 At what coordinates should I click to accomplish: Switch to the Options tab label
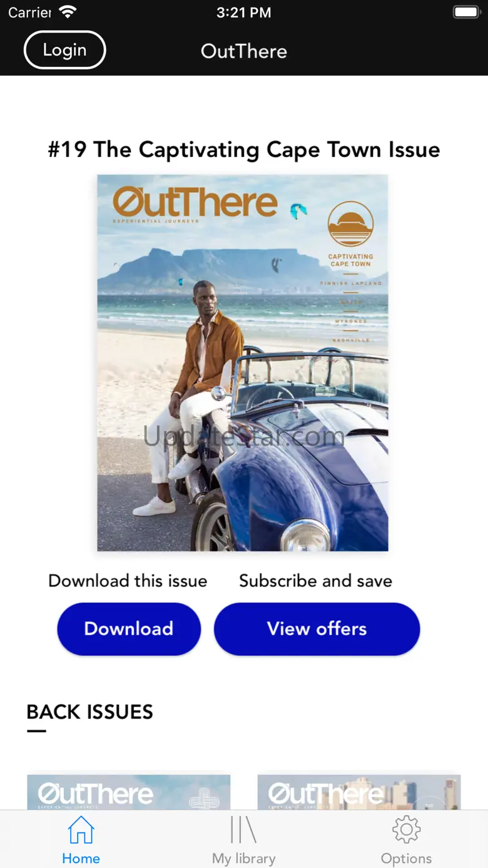pos(406,858)
